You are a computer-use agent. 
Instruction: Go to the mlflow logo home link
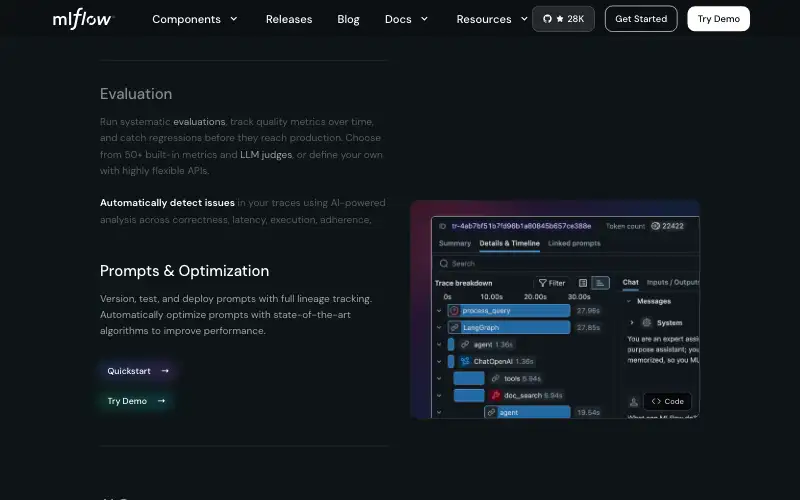coord(83,19)
